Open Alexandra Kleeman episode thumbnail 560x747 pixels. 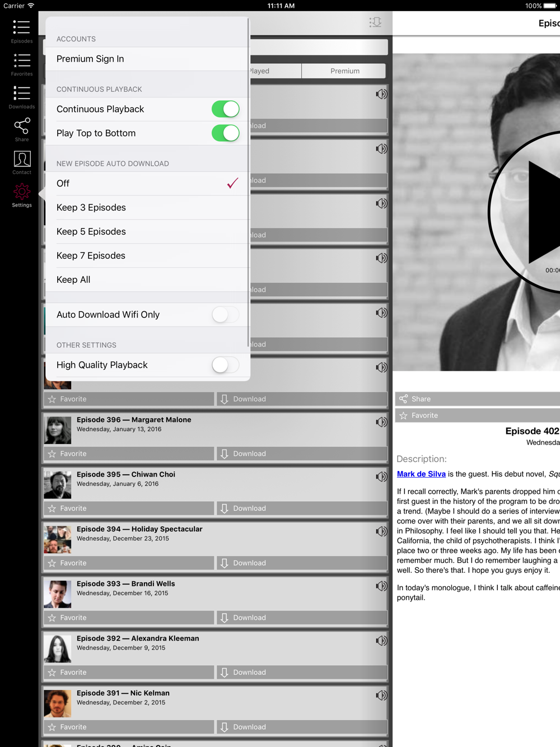pyautogui.click(x=58, y=649)
